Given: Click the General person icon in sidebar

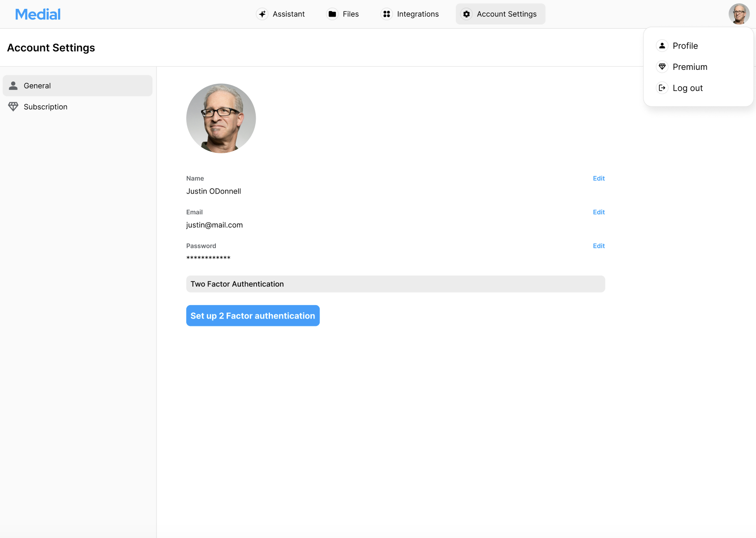Looking at the screenshot, I should click(x=13, y=86).
